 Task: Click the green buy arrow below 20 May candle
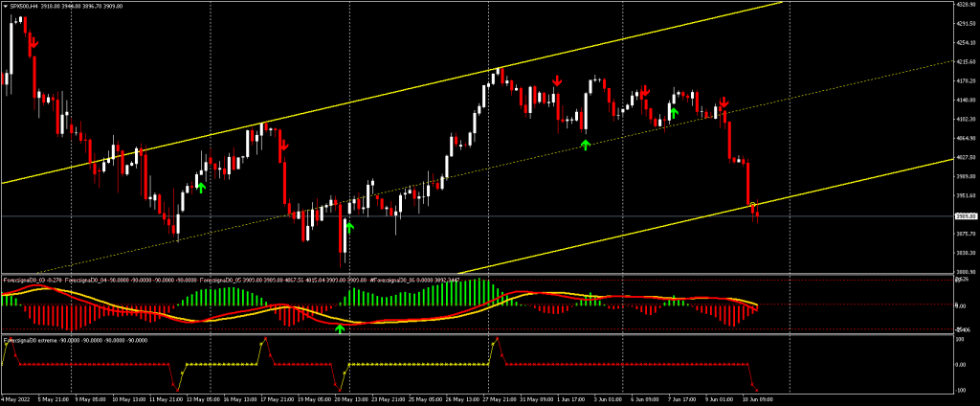(x=349, y=227)
